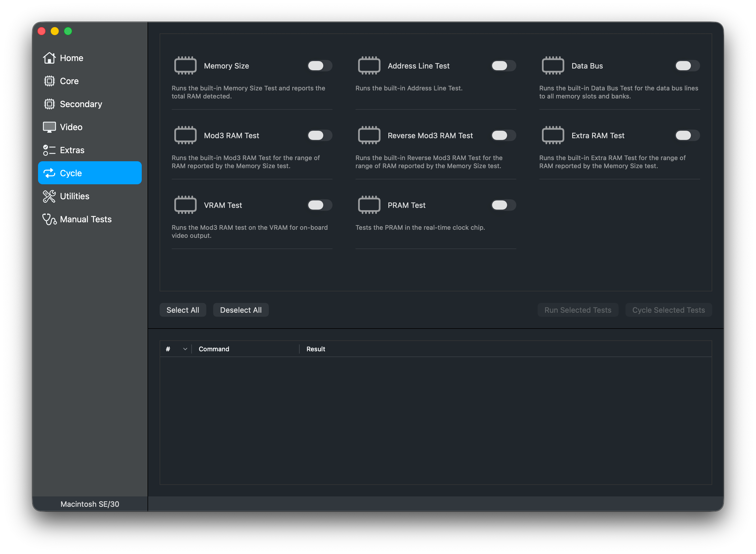The image size is (756, 554).
Task: Switch on the VRAM Test toggle
Action: click(320, 205)
